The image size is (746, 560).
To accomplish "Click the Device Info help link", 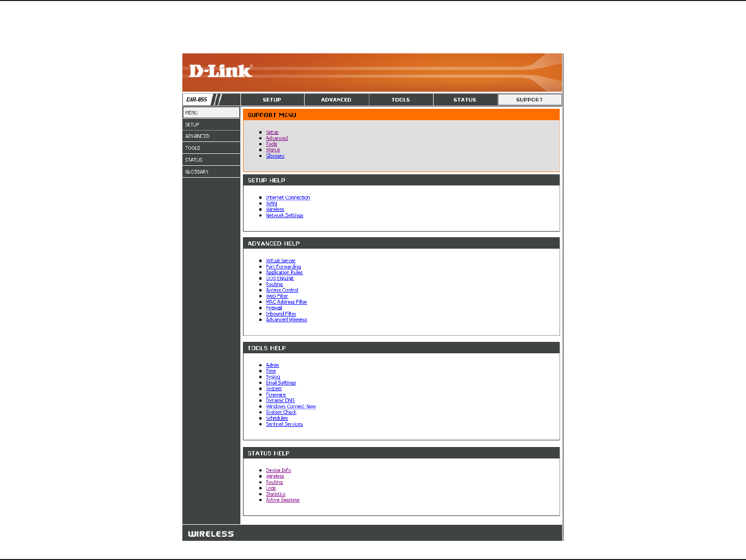I will (x=278, y=470).
